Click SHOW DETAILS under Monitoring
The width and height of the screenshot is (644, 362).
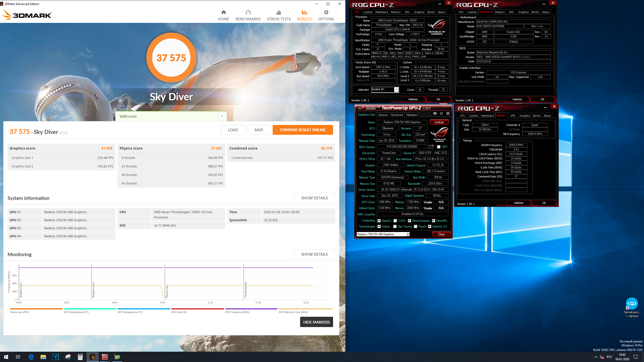314,254
